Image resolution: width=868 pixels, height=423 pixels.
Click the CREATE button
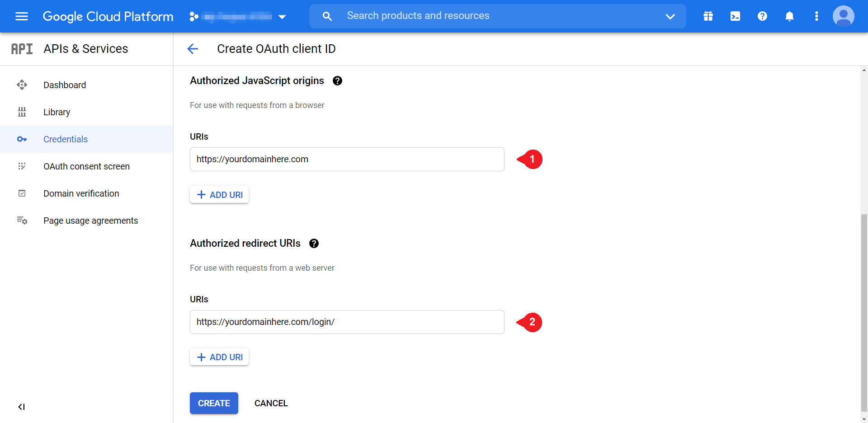coord(214,403)
